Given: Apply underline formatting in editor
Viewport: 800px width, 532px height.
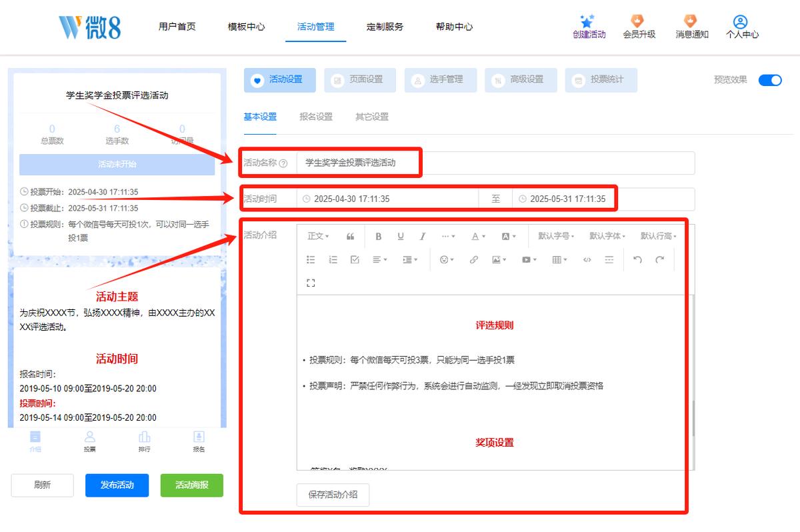Looking at the screenshot, I should (x=401, y=236).
